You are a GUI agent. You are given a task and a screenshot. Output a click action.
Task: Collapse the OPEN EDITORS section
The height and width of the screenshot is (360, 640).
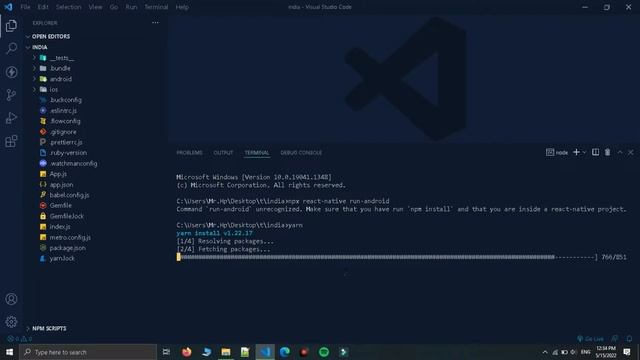pos(51,36)
